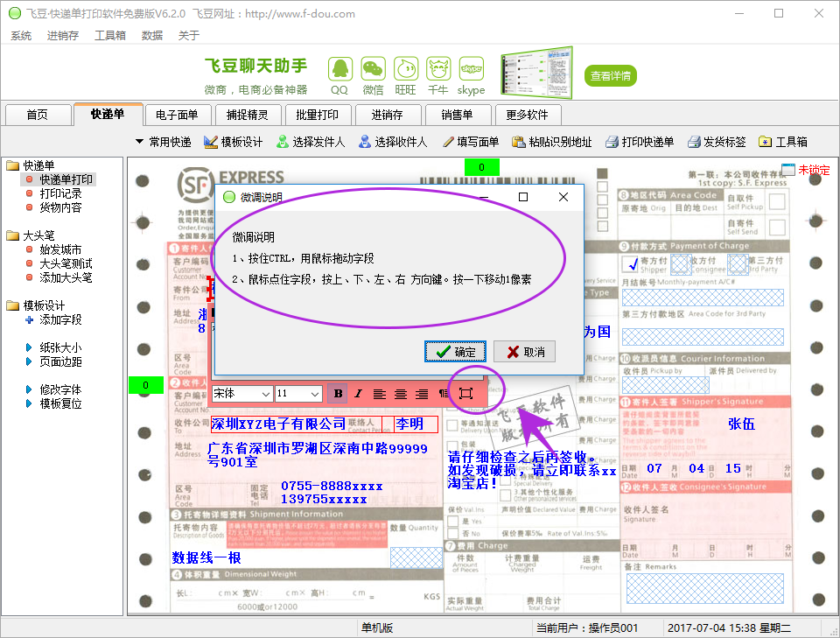Screen dimensions: 840x638
Task: Open 模板设计 toolbar item
Action: (x=233, y=142)
